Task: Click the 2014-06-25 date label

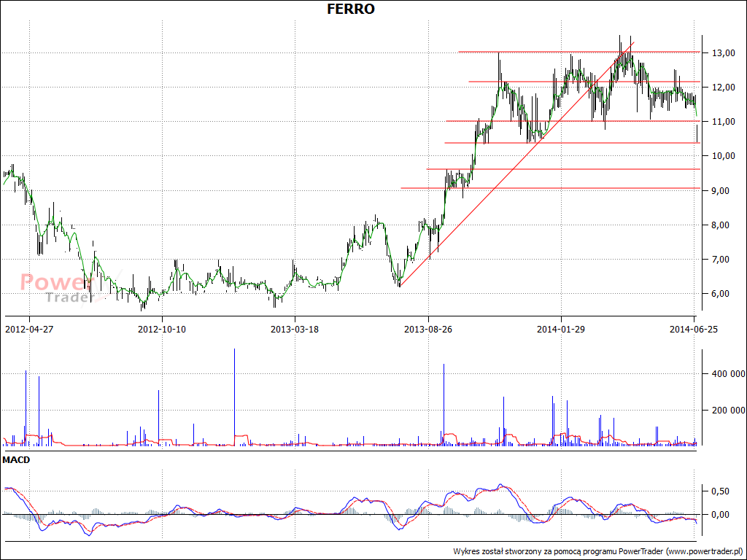Action: (x=694, y=329)
